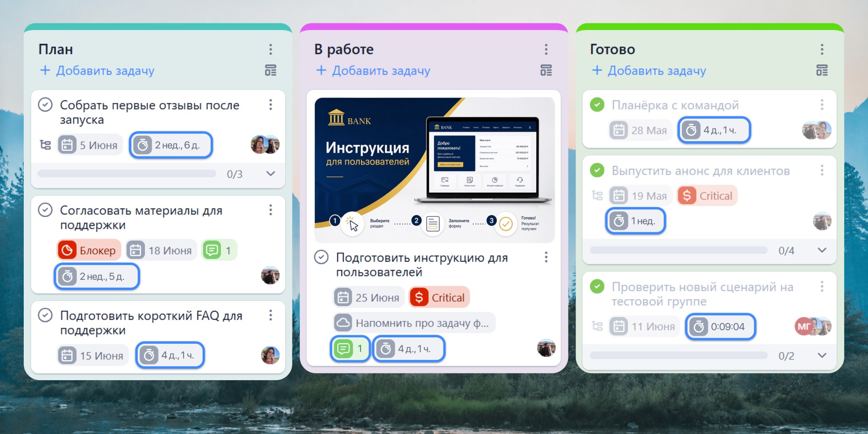Expand the 0/3 subtasks list
Screen dimensions: 868x434
[270, 173]
